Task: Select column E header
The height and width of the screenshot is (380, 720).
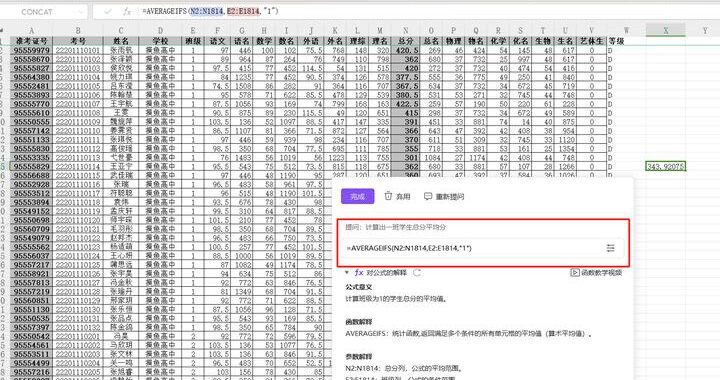Action: [193, 31]
